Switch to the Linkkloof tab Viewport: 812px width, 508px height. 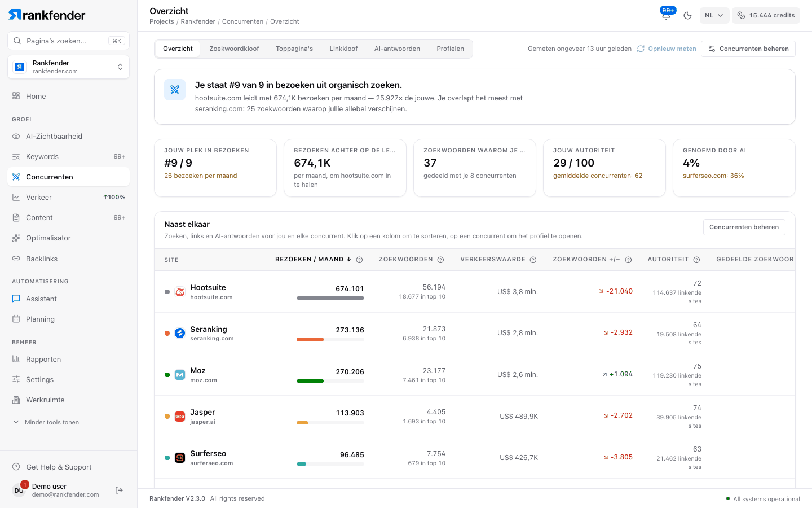[x=343, y=49]
